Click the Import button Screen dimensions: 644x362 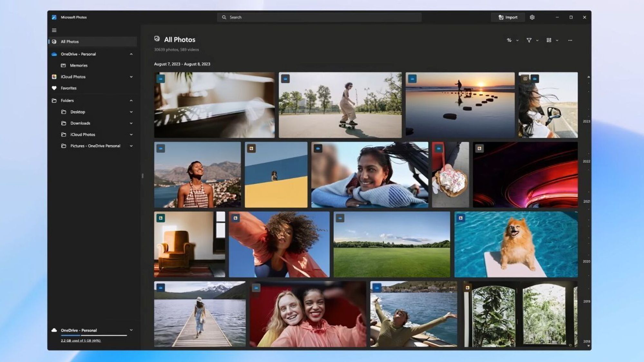tap(508, 17)
